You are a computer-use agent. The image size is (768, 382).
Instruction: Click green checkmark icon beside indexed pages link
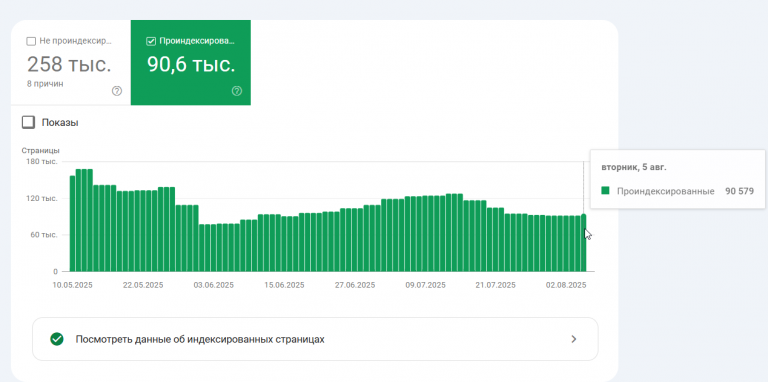[x=57, y=339]
